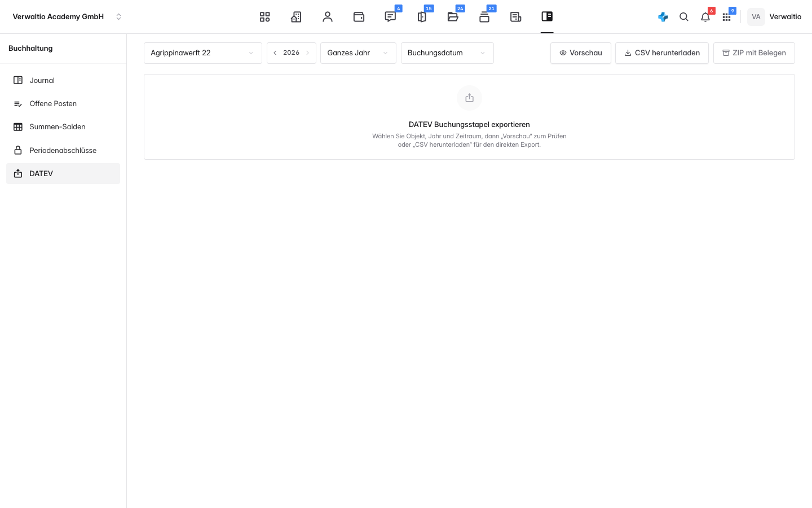812x508 pixels.
Task: Click the Buchhaltung sidebar heading
Action: tap(30, 49)
